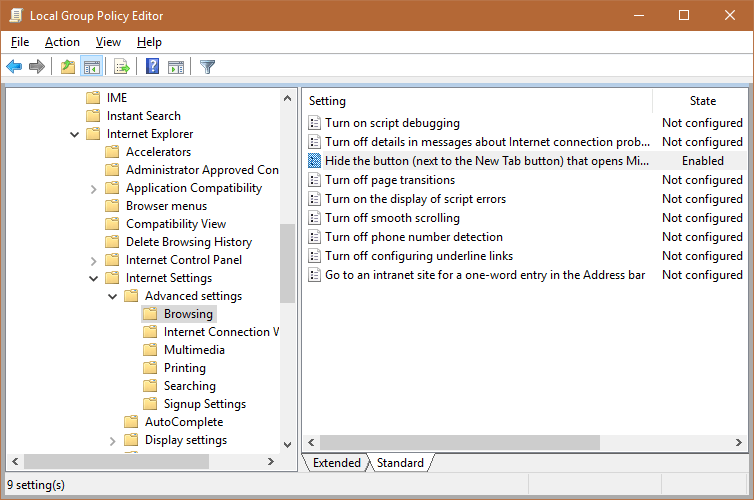Collapse the Advanced settings tree node
Image resolution: width=754 pixels, height=500 pixels.
[x=113, y=296]
